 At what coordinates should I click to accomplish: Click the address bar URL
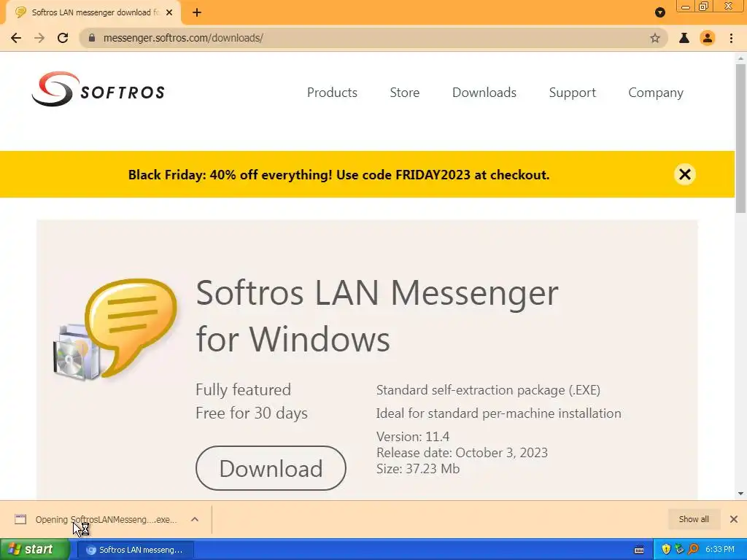(183, 38)
